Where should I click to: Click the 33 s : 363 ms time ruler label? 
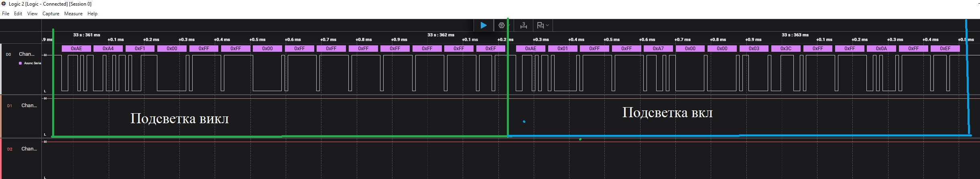point(795,35)
